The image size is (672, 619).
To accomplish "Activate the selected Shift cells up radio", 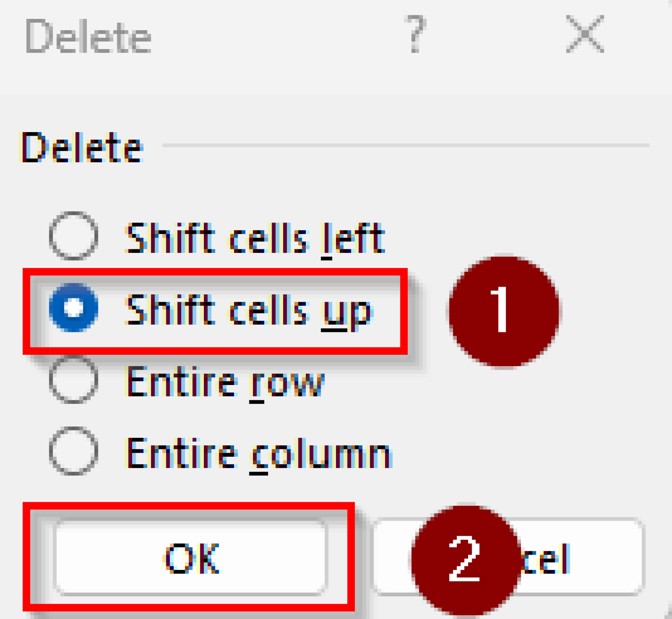I will [x=73, y=309].
